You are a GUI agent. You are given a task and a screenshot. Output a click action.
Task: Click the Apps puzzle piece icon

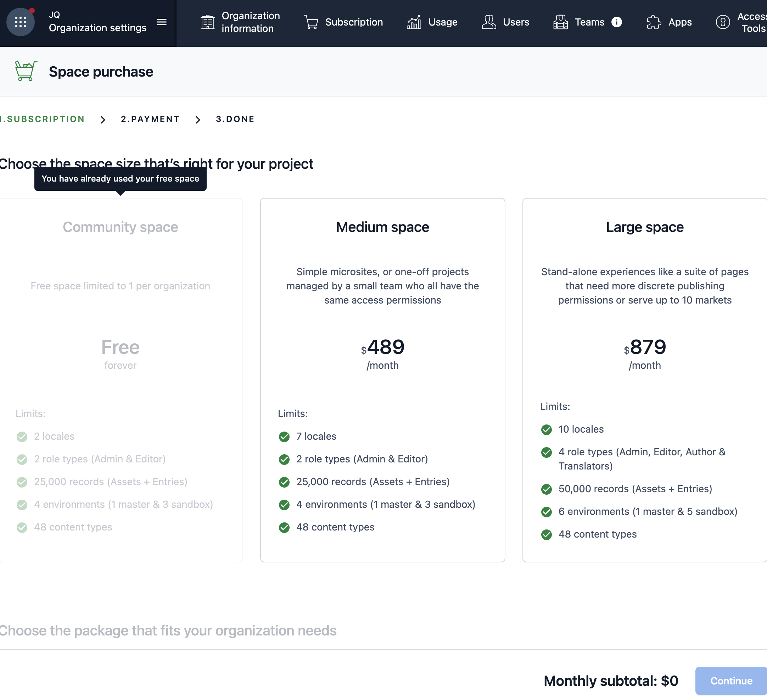pyautogui.click(x=654, y=22)
